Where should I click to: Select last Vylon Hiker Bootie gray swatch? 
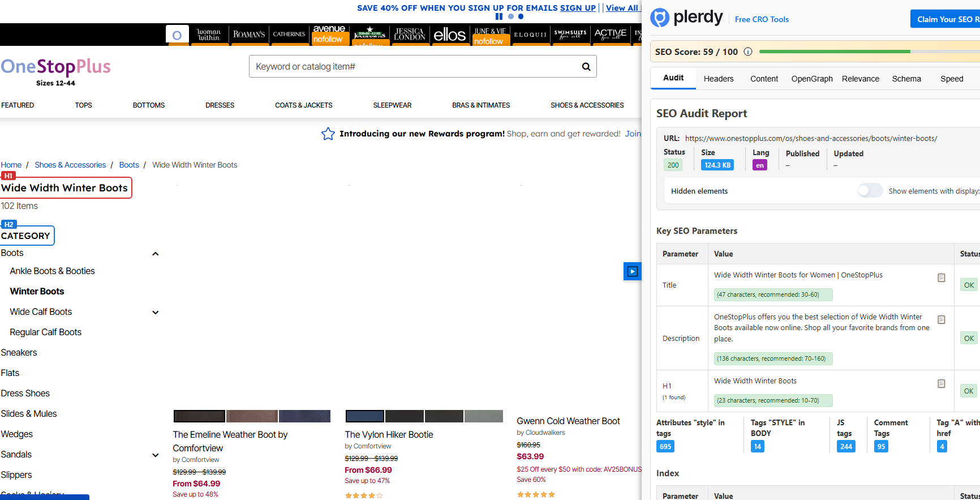[x=484, y=416]
